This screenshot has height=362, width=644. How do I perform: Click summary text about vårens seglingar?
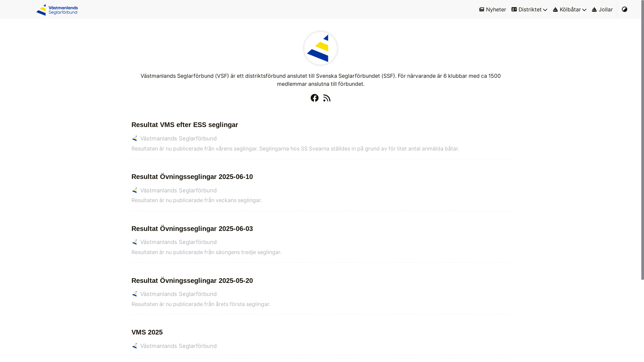point(295,148)
